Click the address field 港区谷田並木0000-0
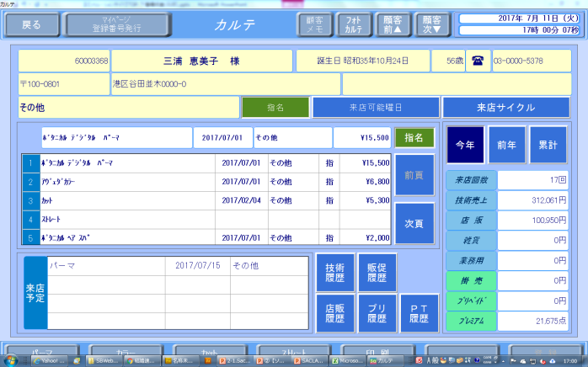This screenshot has height=367, width=588. click(226, 84)
